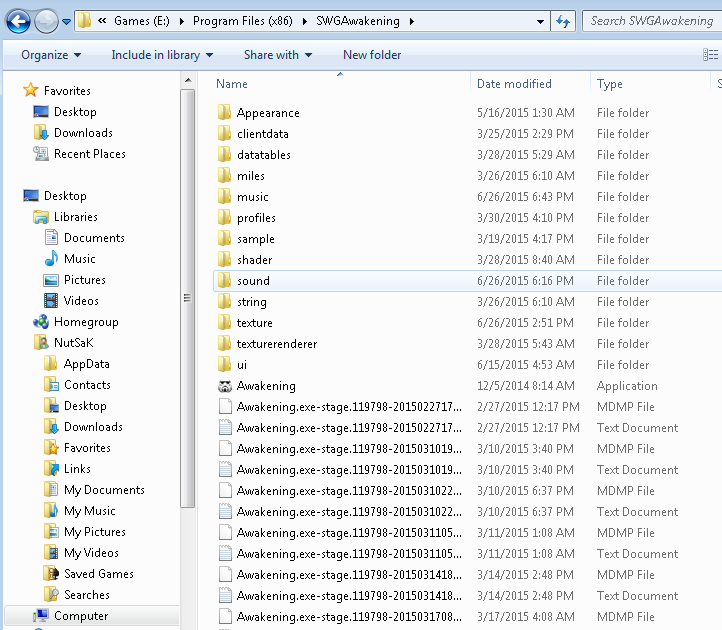
Task: Open the Organize dropdown menu
Action: (51, 55)
